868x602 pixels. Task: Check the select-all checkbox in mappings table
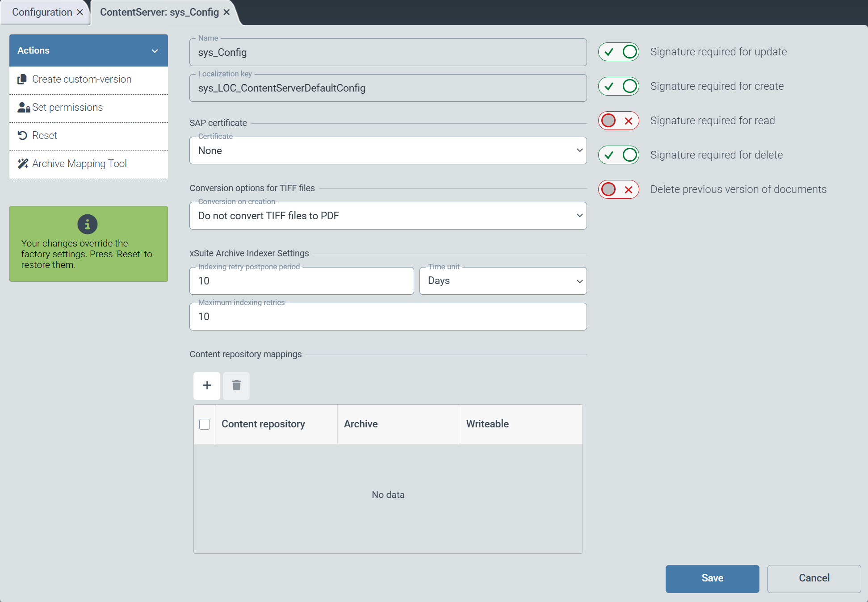coord(205,424)
